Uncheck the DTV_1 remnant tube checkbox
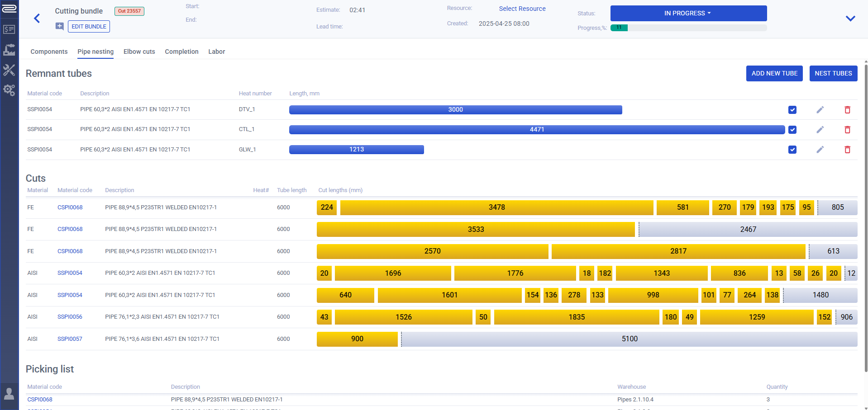The height and width of the screenshot is (410, 868). pos(792,110)
